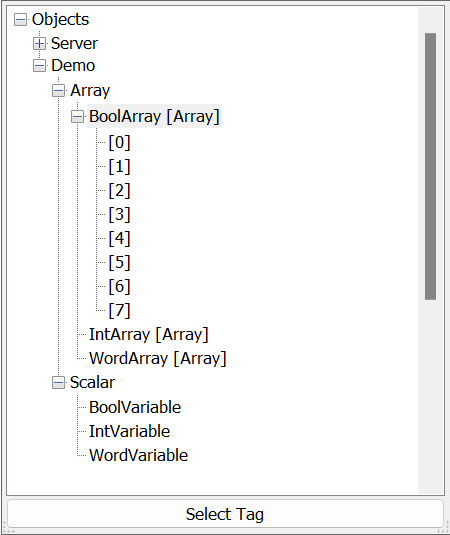The height and width of the screenshot is (535, 450).
Task: Select the WordVariable tag
Action: (x=139, y=455)
